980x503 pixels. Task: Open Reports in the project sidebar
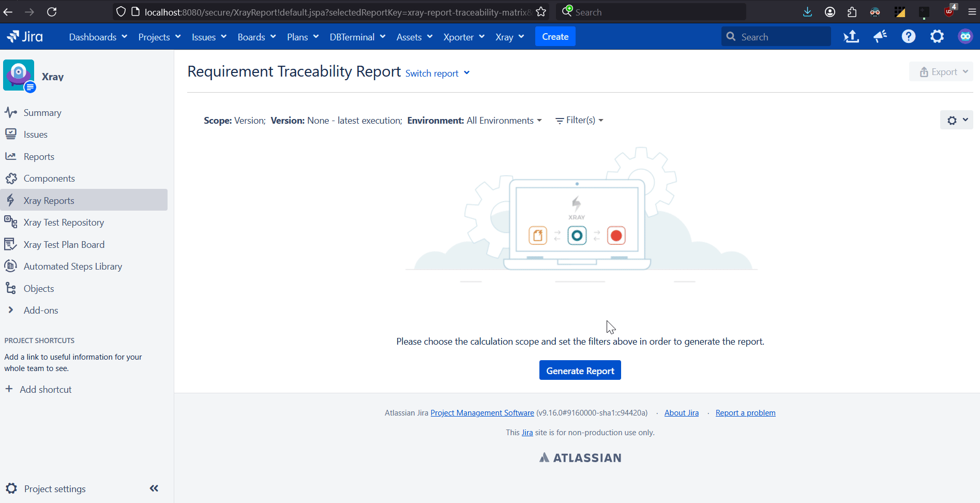[x=39, y=157]
